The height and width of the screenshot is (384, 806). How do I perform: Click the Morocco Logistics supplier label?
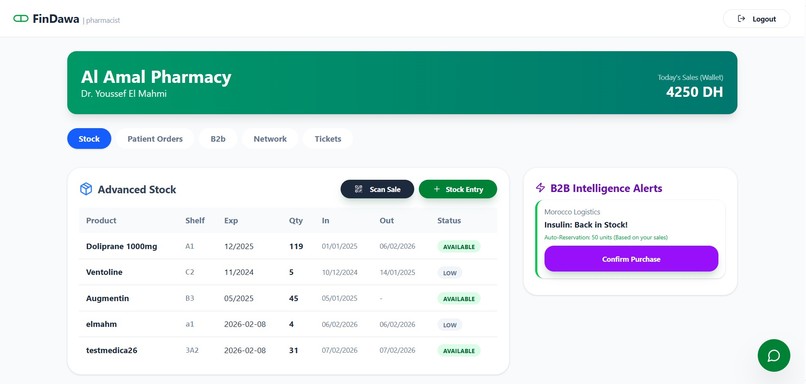tap(572, 212)
